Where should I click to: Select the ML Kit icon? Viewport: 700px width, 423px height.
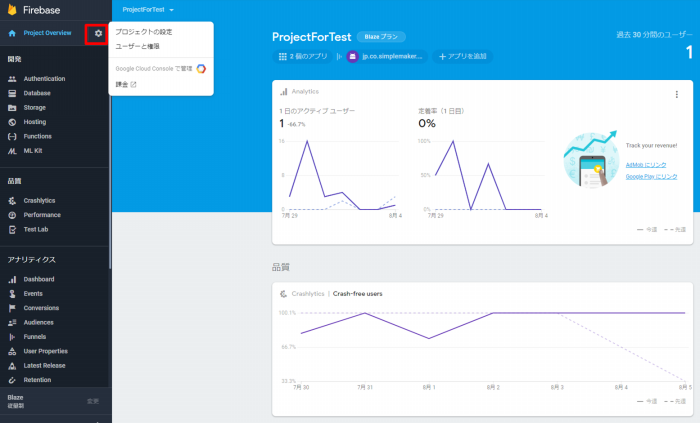coord(12,151)
